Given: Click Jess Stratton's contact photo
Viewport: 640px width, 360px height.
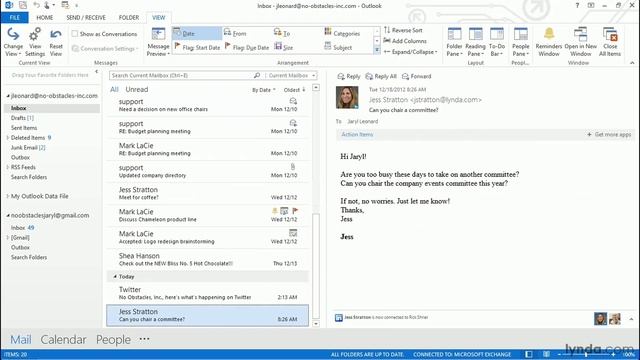Looking at the screenshot, I should coord(347,97).
